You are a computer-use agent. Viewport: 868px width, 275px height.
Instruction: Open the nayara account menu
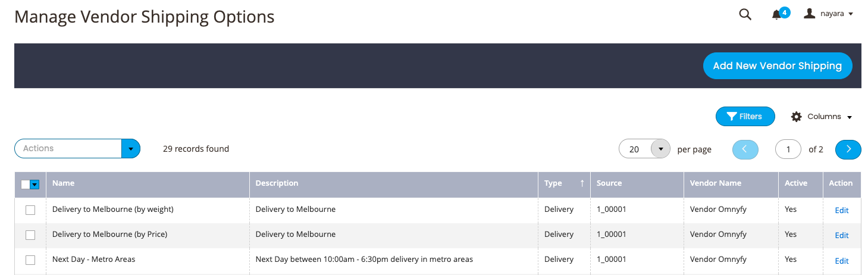pyautogui.click(x=829, y=14)
